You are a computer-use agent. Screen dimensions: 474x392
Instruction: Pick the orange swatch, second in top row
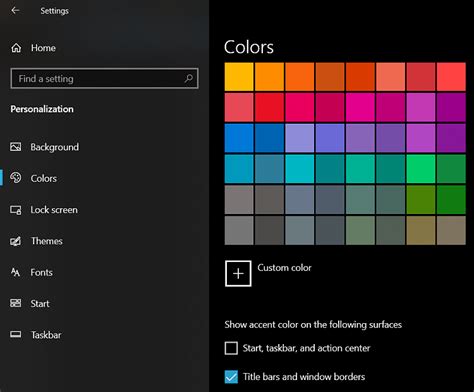coord(269,77)
